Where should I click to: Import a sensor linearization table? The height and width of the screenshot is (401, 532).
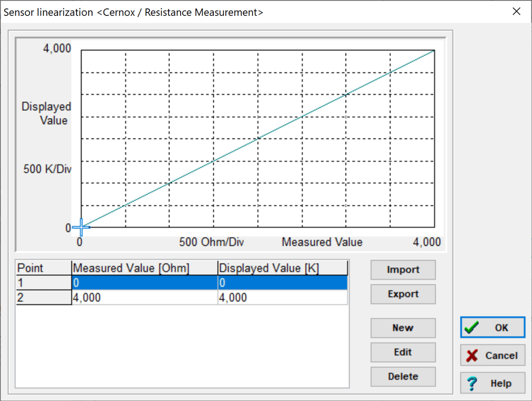click(x=403, y=270)
